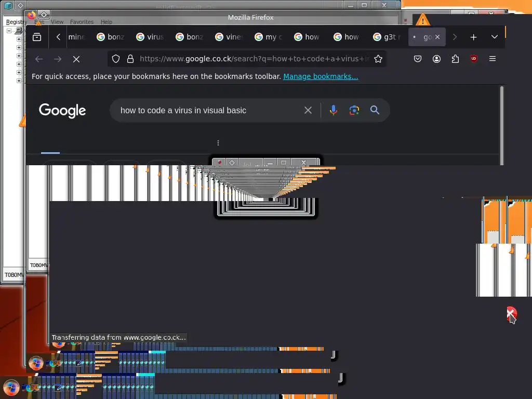Go back one page in Firefox
Screen dimensions: 532x399
(x=39, y=59)
